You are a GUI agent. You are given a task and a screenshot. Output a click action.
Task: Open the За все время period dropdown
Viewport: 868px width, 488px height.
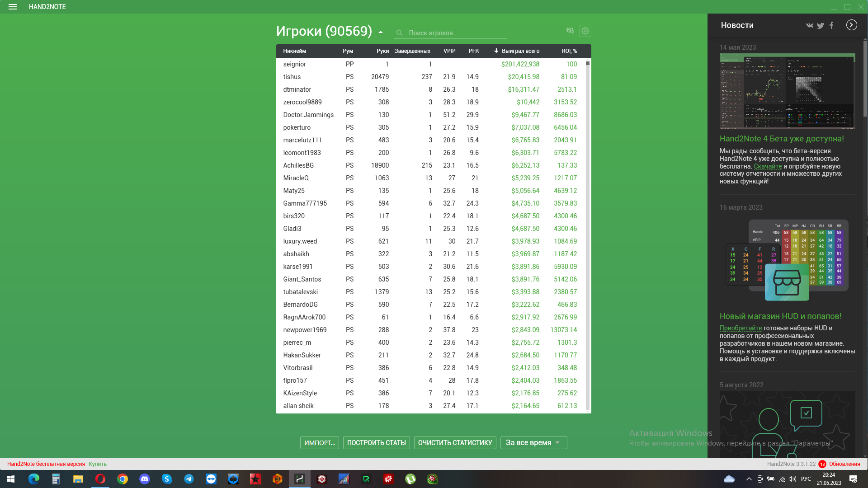point(533,442)
